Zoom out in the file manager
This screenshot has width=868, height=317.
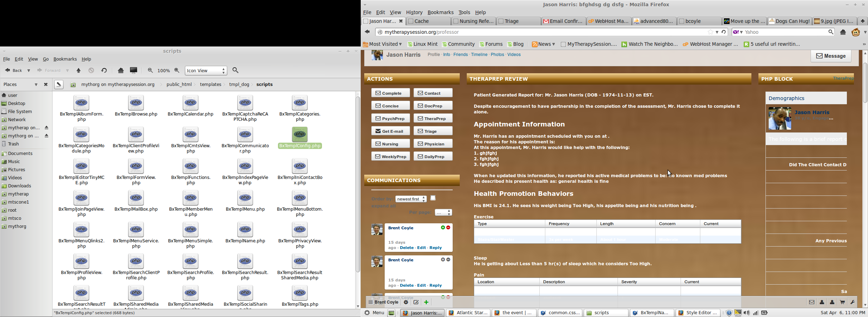150,70
